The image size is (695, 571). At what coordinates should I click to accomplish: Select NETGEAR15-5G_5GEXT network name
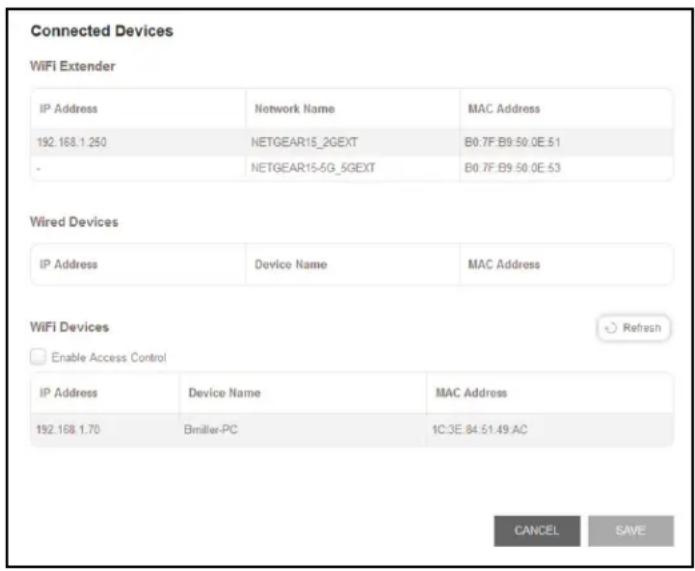tap(313, 168)
